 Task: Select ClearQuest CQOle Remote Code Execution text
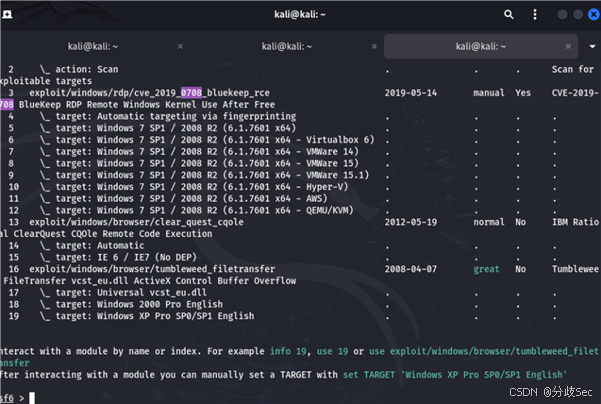pyautogui.click(x=113, y=234)
